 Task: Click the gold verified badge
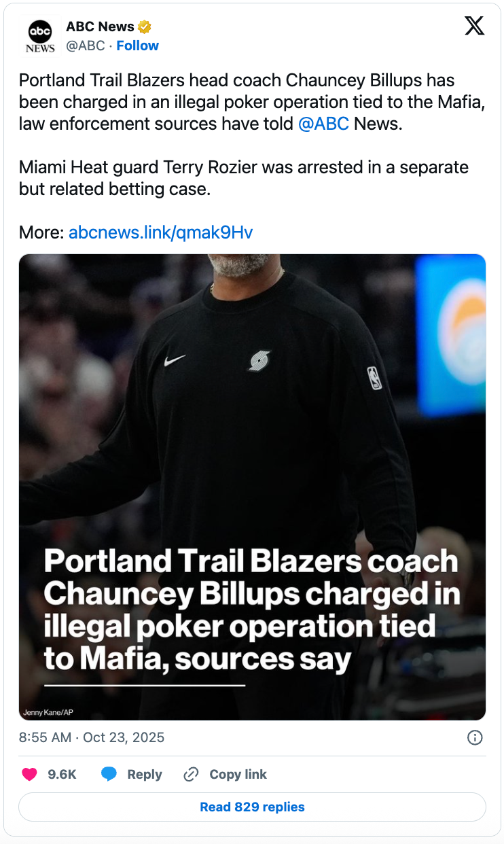tap(145, 27)
